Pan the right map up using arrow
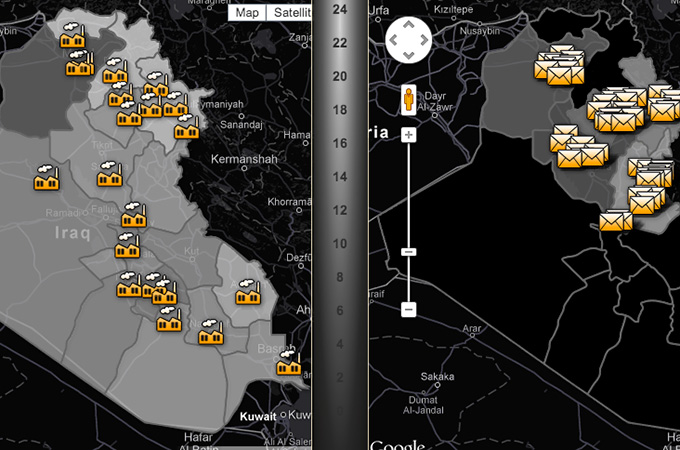The image size is (680, 450). pos(409,27)
